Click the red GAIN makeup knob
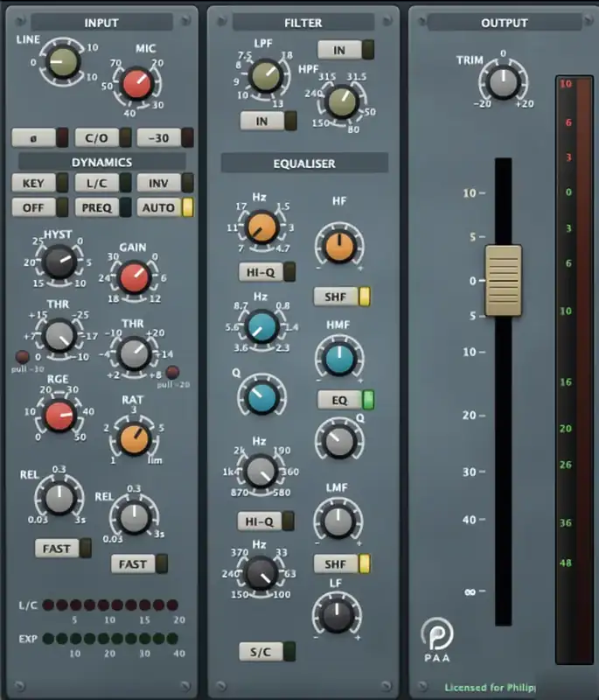Viewport: 599px width, 700px height. [x=135, y=277]
